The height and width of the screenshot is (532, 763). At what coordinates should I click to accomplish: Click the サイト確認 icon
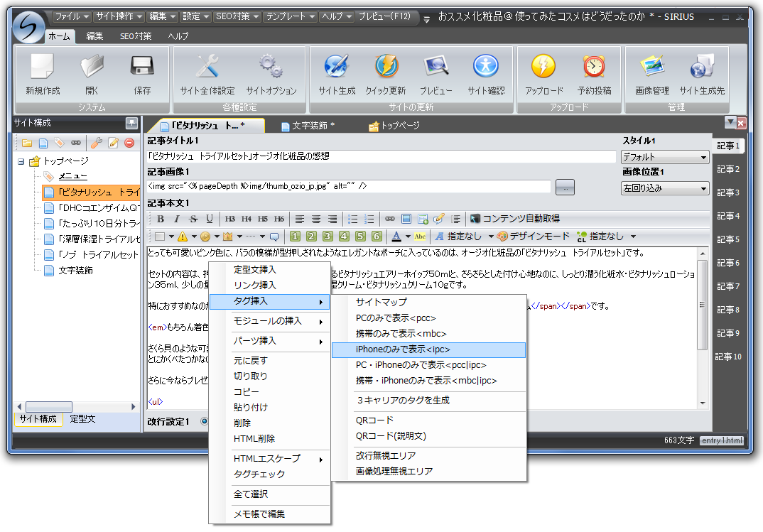[x=486, y=66]
